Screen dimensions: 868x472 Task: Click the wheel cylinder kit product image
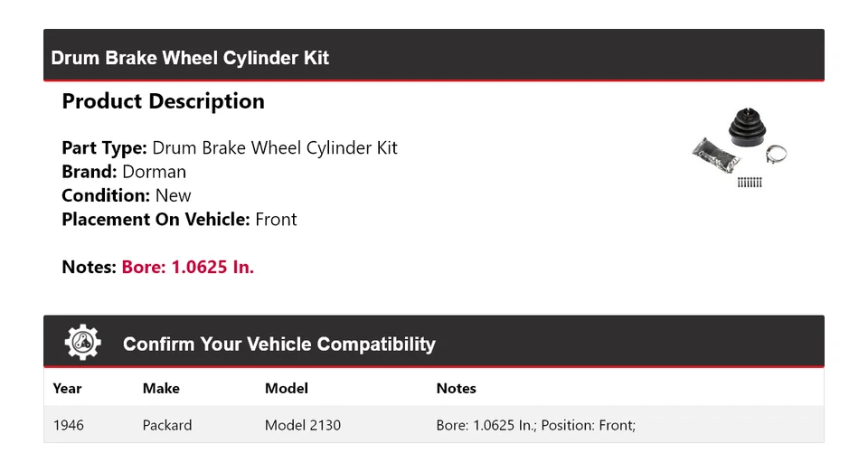[740, 149]
